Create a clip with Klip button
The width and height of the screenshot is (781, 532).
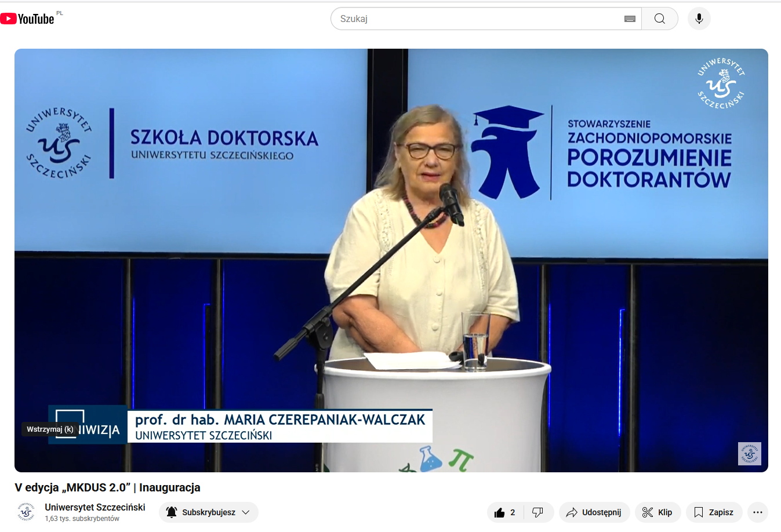pos(657,512)
